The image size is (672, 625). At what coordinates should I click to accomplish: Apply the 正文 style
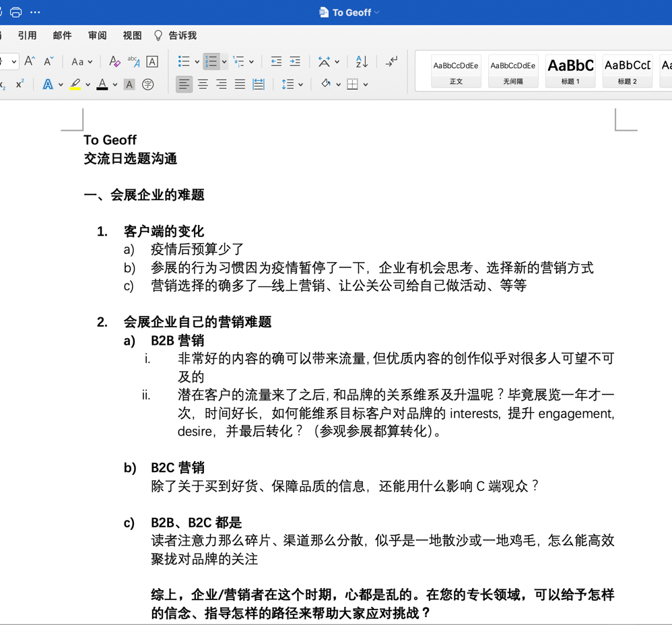tap(456, 71)
